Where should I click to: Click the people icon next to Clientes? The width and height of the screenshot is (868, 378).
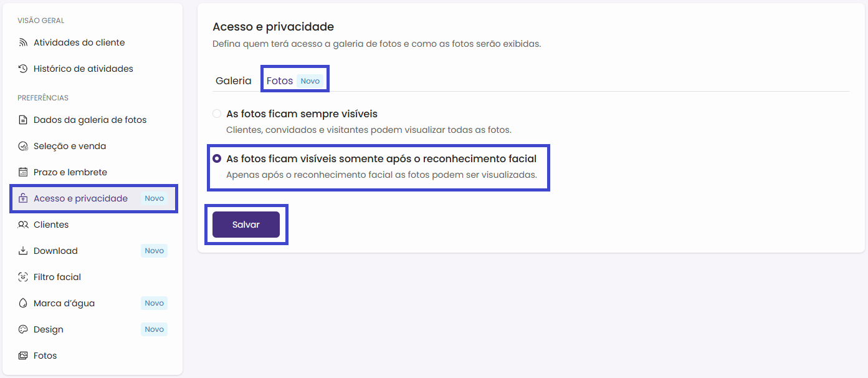tap(23, 225)
